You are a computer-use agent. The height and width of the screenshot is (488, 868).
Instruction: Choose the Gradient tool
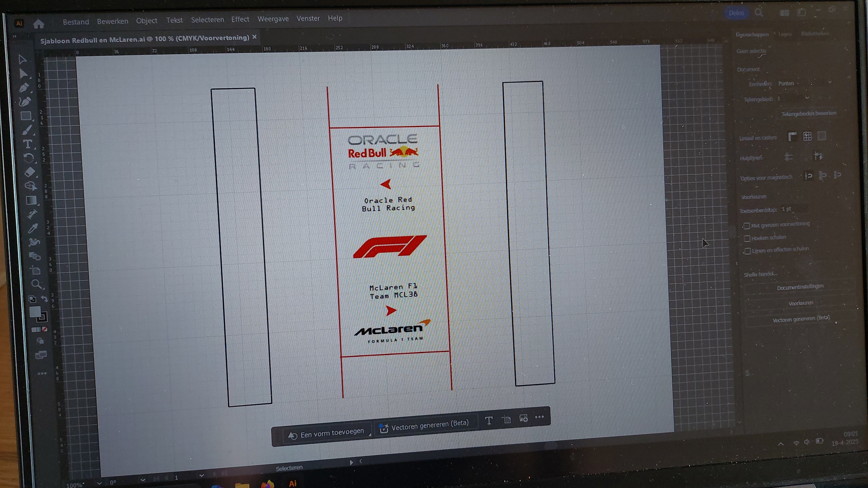pyautogui.click(x=31, y=200)
